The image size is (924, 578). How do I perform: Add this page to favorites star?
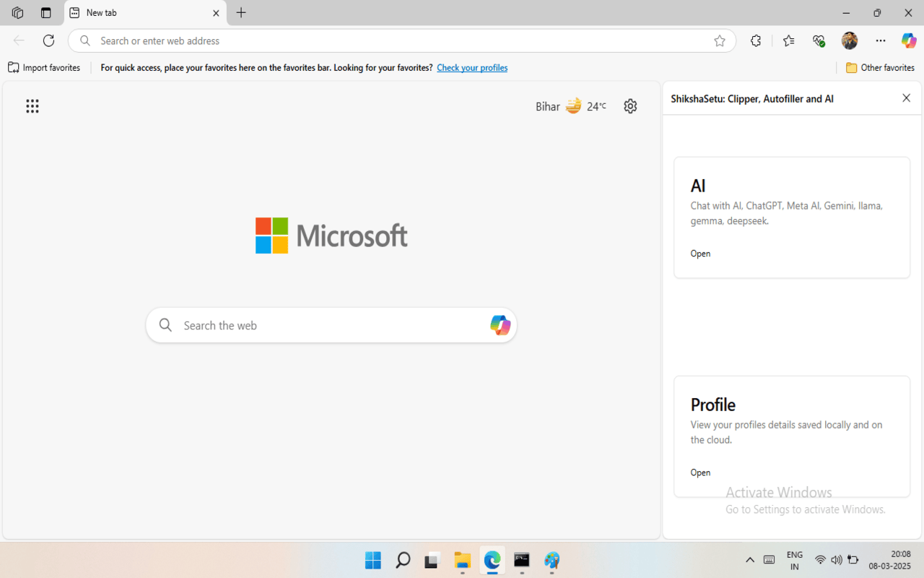[720, 41]
